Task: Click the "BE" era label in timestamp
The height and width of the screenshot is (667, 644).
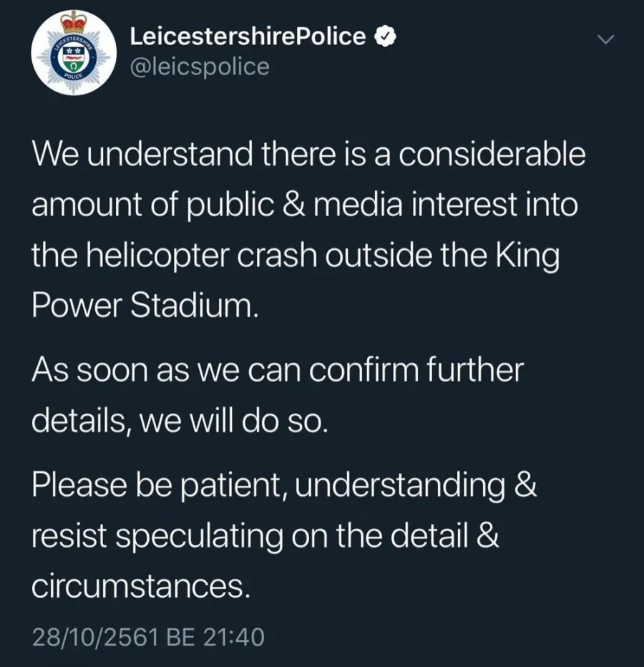Action: point(181,636)
